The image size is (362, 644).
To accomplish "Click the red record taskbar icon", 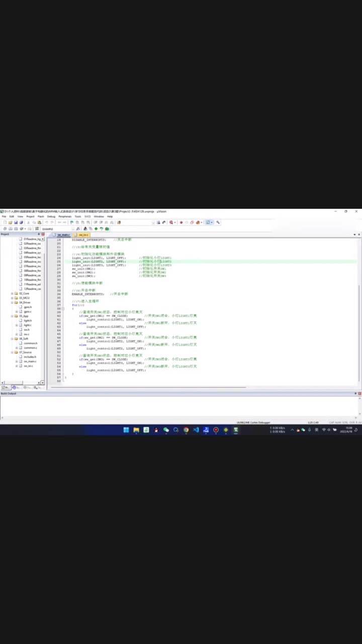I will [216, 430].
